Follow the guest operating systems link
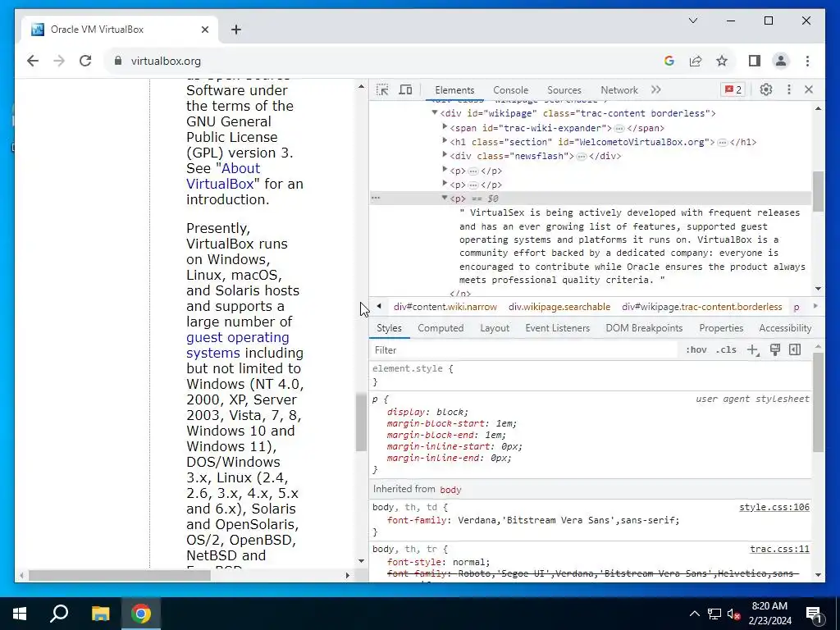Screen dimensions: 840x630 238,345
